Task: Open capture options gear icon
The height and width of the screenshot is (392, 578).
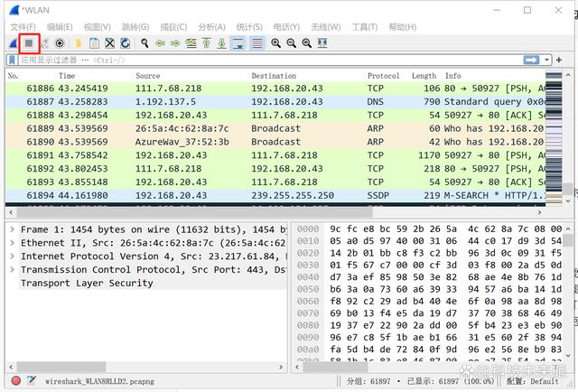Action: pos(60,42)
